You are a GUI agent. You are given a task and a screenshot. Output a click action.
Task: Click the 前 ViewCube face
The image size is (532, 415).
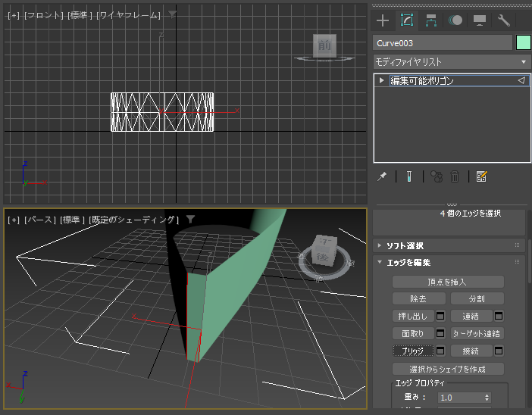pyautogui.click(x=324, y=45)
